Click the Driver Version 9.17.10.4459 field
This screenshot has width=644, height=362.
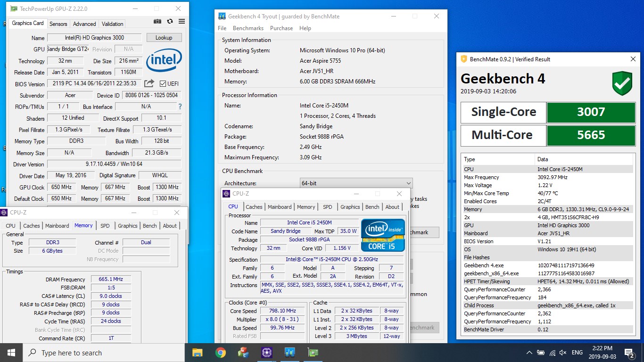[x=114, y=164]
